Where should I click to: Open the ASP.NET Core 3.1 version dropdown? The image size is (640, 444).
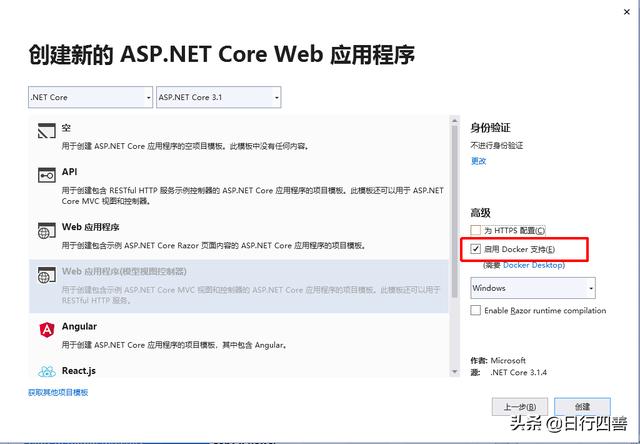(x=218, y=97)
